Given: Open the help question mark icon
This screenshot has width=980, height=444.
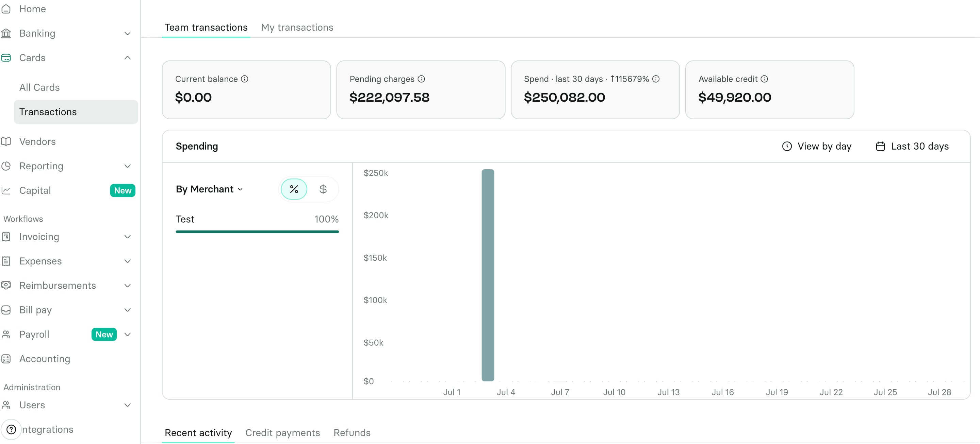Looking at the screenshot, I should [x=12, y=429].
